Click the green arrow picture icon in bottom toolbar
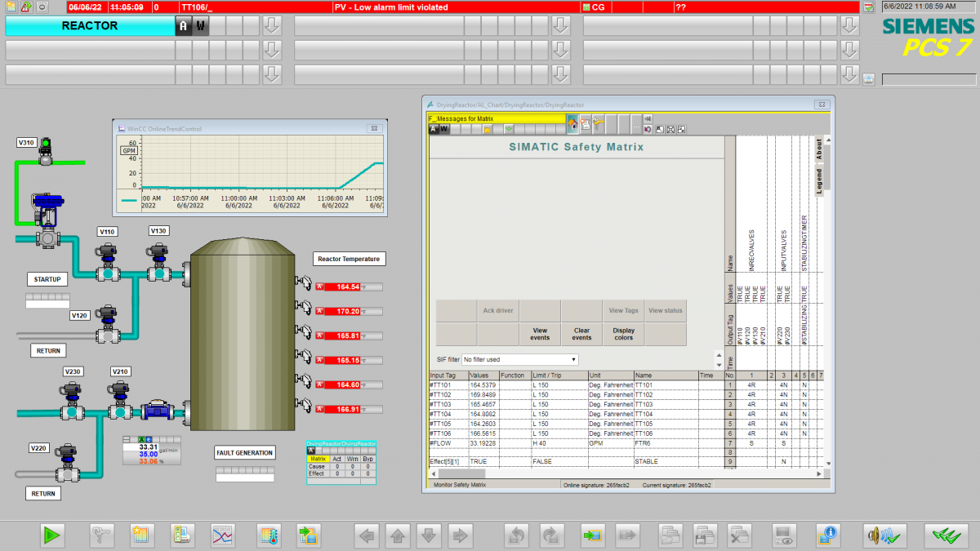Image resolution: width=980 pixels, height=551 pixels. point(308,535)
